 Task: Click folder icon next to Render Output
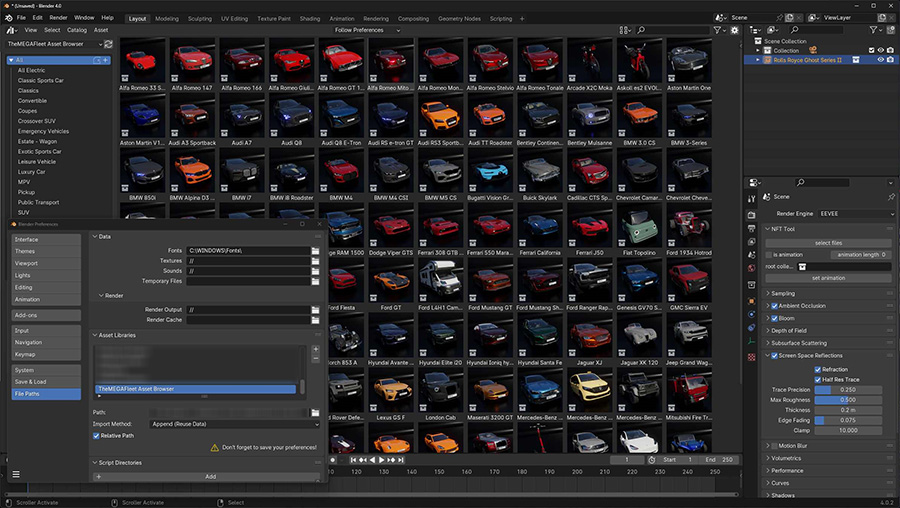(315, 310)
